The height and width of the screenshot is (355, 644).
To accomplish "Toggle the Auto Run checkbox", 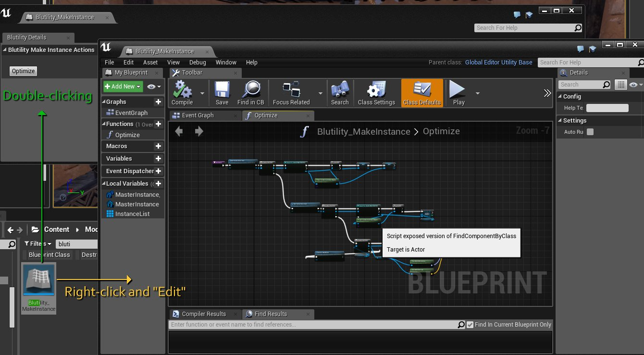I will tap(590, 132).
